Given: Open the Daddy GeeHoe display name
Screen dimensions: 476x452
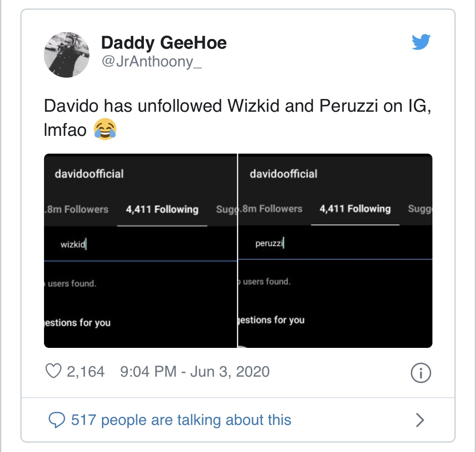Looking at the screenshot, I should (x=164, y=43).
